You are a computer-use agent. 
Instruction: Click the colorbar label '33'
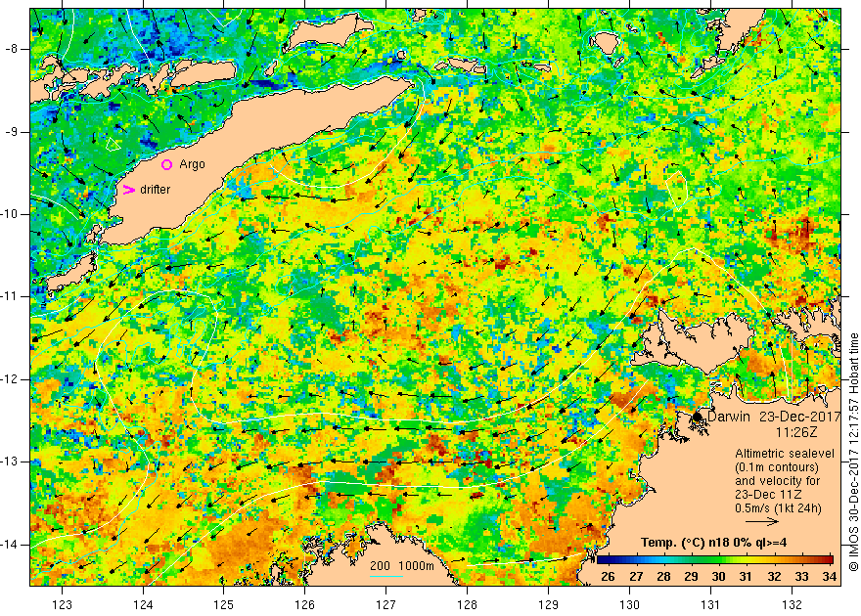801,577
